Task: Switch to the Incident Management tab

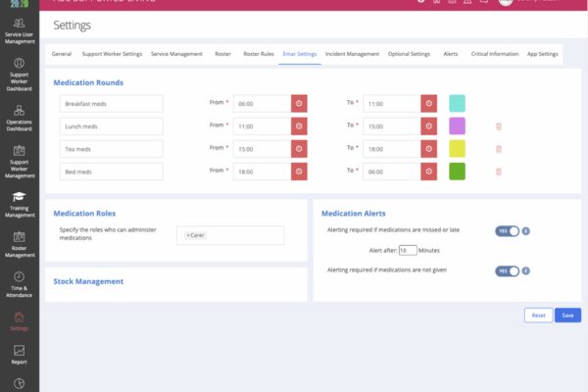Action: click(x=352, y=54)
